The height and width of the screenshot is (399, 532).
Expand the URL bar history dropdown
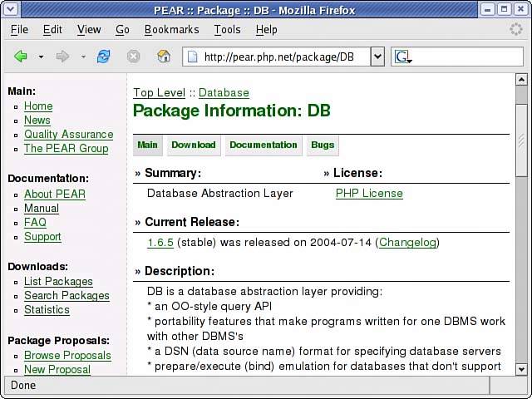coord(377,57)
